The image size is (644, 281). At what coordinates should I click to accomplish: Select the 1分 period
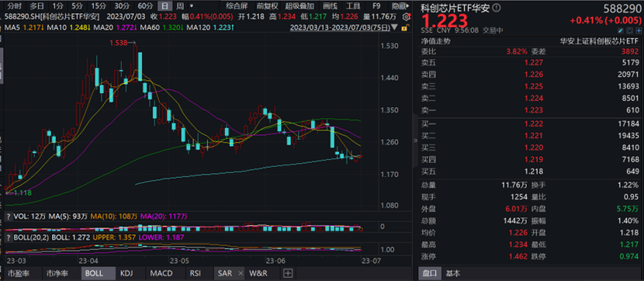[x=58, y=6]
